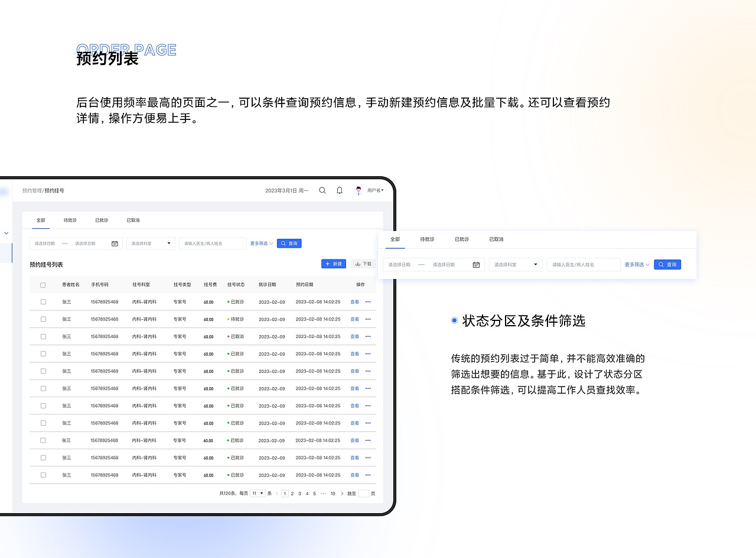
Task: Open the 用户名 account dropdown
Action: click(x=374, y=190)
